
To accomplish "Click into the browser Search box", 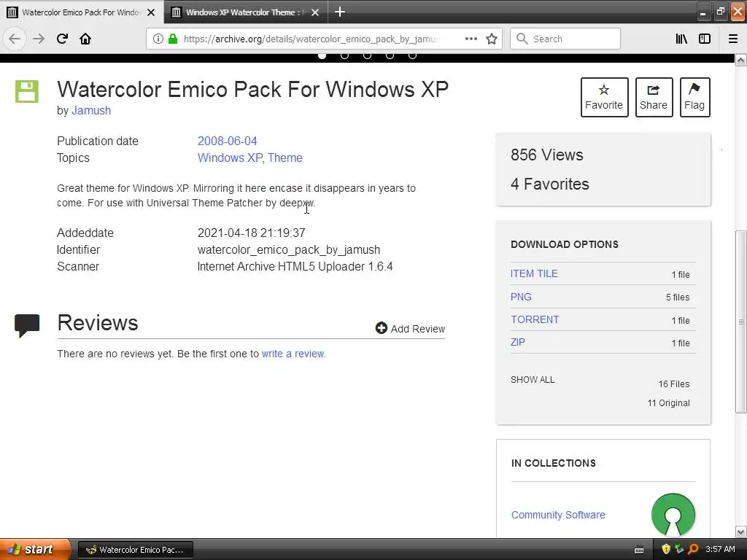I will click(565, 39).
